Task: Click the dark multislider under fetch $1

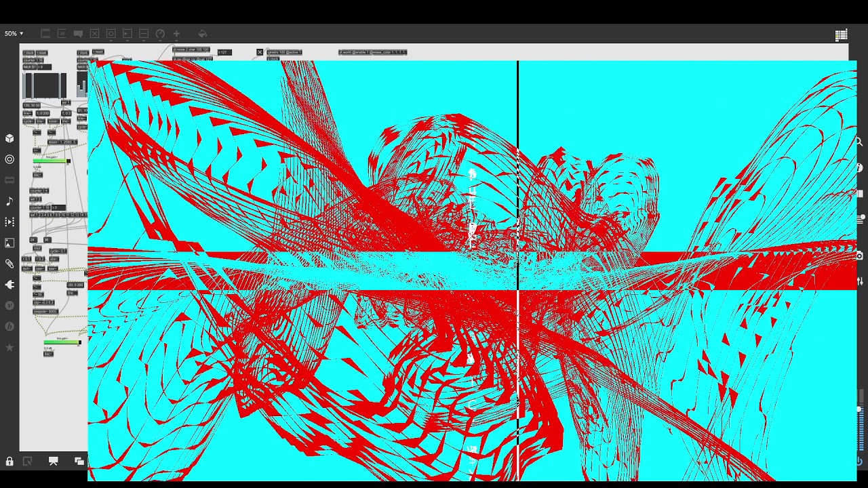Action: pos(45,86)
